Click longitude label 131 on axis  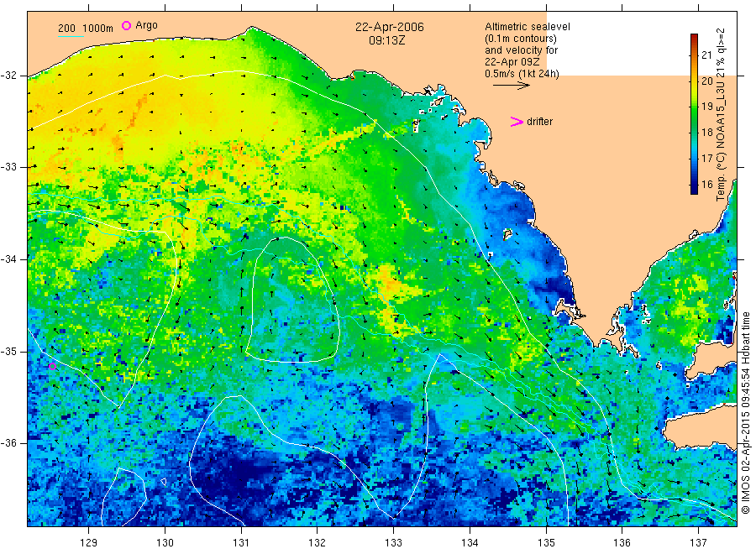[x=241, y=543]
